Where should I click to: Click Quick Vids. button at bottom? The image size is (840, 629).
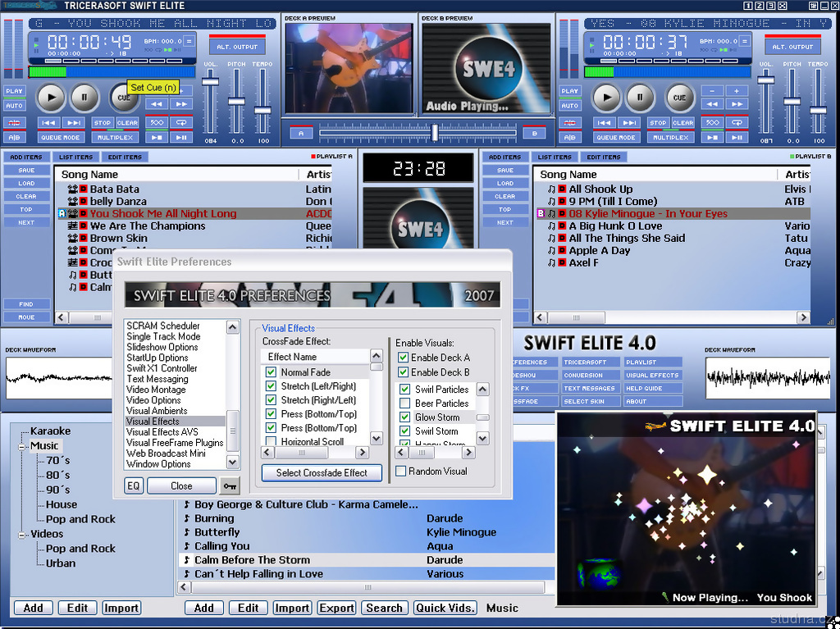445,608
